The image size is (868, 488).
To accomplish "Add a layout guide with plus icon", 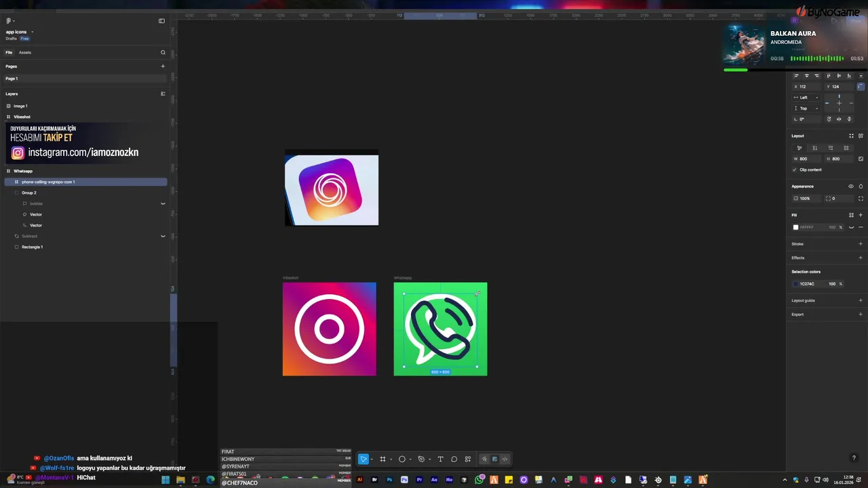I will tap(861, 300).
